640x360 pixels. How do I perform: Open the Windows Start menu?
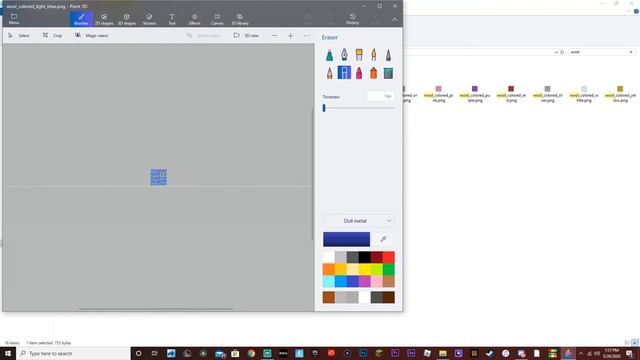(8, 353)
